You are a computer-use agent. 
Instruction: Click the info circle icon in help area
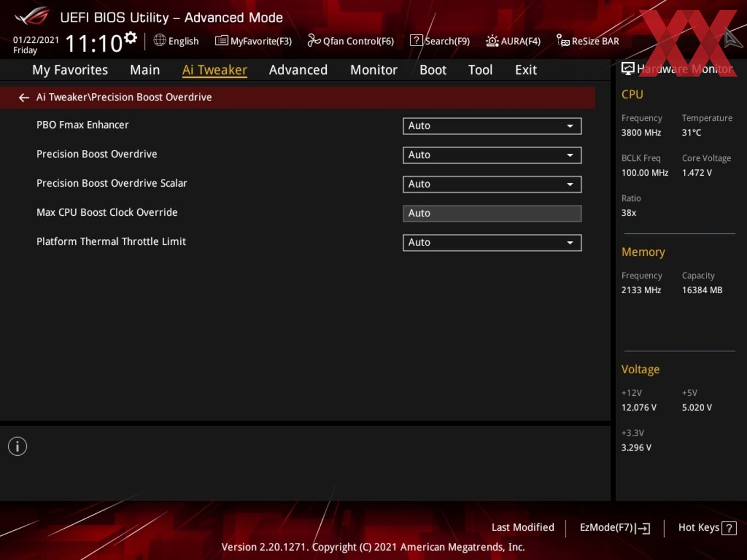pyautogui.click(x=18, y=446)
